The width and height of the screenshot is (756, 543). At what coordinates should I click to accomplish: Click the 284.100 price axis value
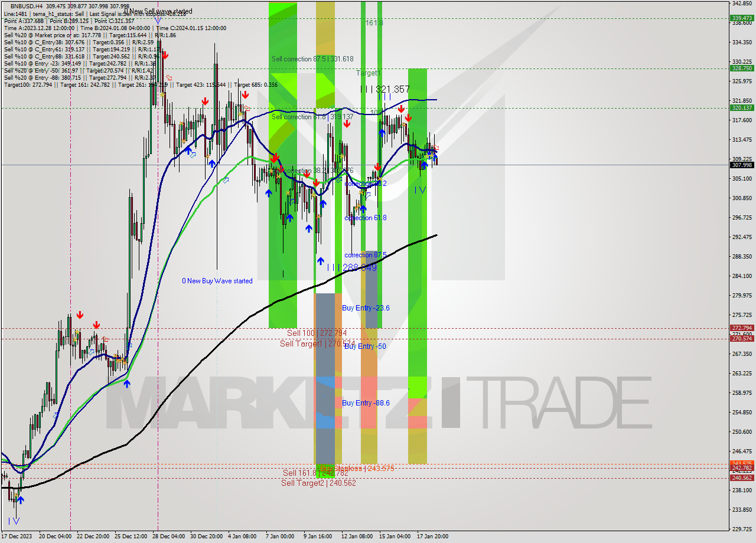742,276
